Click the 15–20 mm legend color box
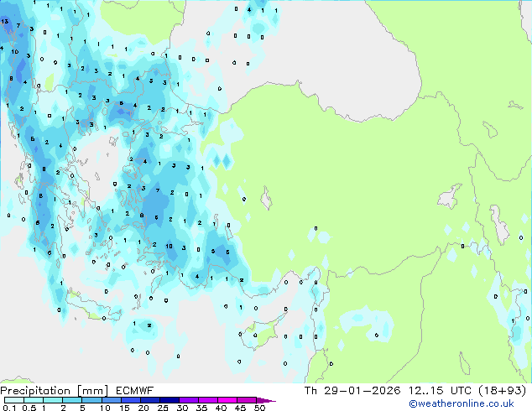This screenshot has width=532, height=411. click(130, 400)
